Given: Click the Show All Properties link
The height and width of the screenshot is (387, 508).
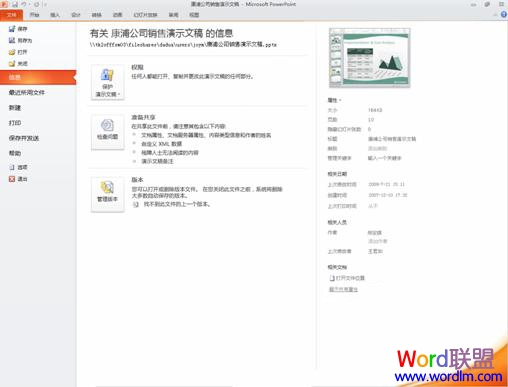Looking at the screenshot, I should pos(343,289).
